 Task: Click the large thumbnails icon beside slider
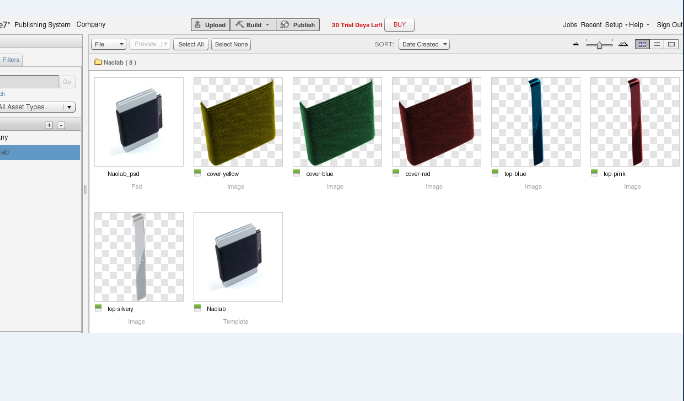(x=623, y=44)
